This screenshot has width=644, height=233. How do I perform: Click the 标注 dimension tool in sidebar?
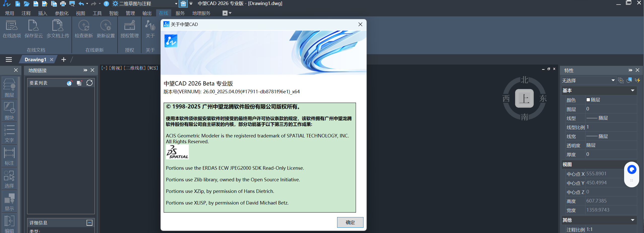coord(9,156)
